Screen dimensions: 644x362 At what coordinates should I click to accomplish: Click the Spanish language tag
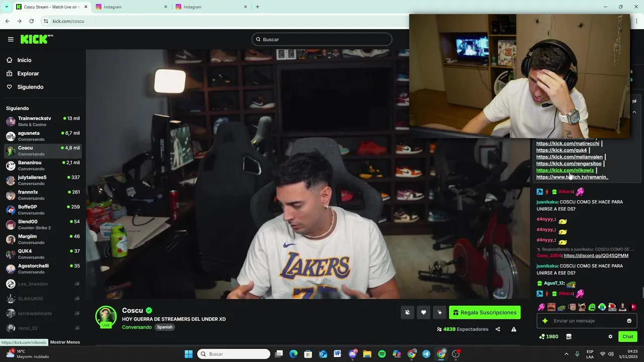(165, 327)
